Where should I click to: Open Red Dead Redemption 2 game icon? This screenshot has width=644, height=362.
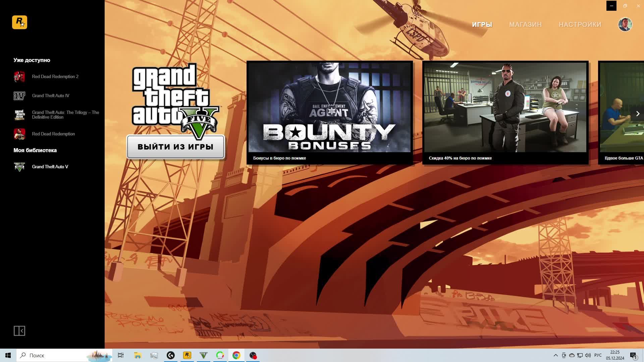click(x=19, y=76)
